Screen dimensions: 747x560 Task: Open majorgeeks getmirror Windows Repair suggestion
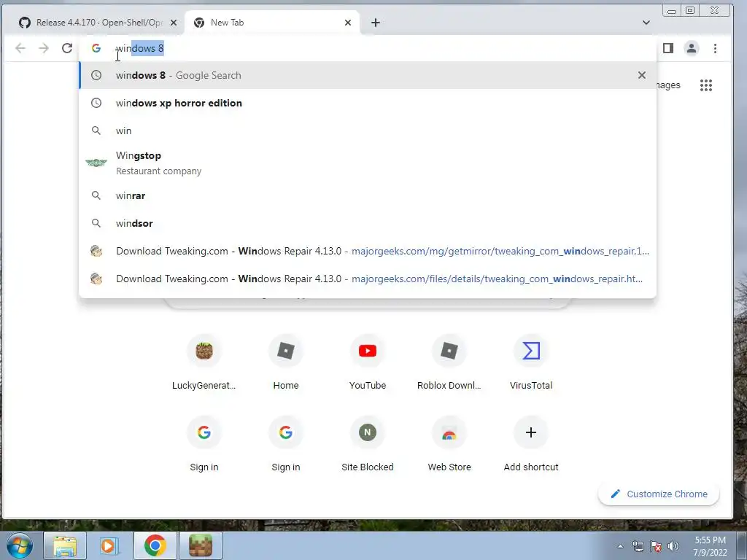(368, 251)
